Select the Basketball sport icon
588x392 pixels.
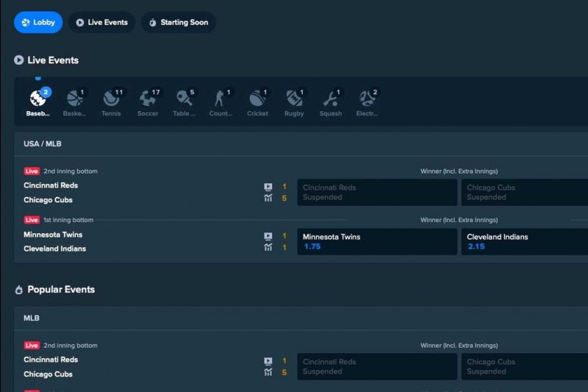point(75,103)
